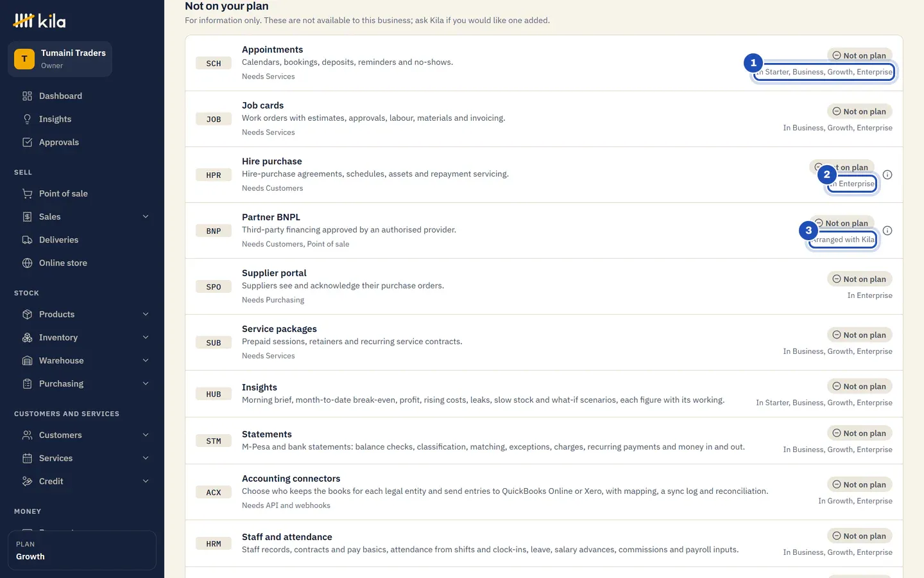The image size is (924, 578).
Task: Click the HUB code tag for Insights
Action: pyautogui.click(x=214, y=394)
